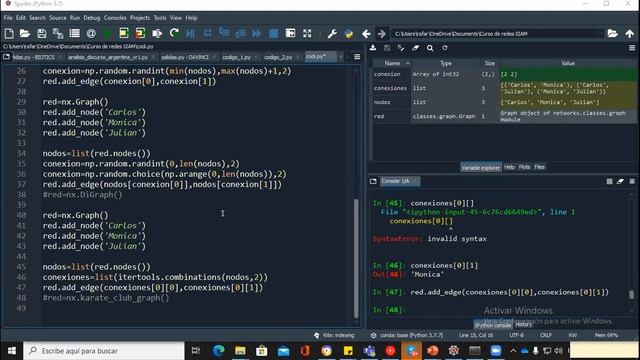Open Preferences with the wrench icon

[332, 33]
